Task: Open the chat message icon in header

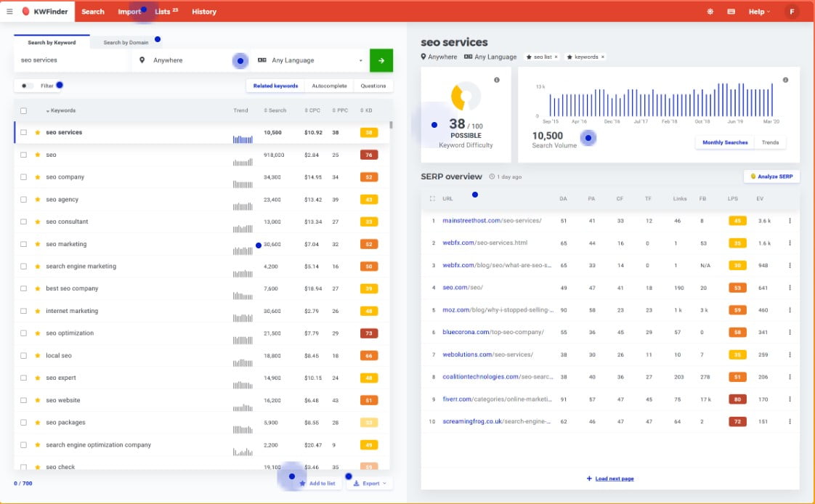Action: 731,12
